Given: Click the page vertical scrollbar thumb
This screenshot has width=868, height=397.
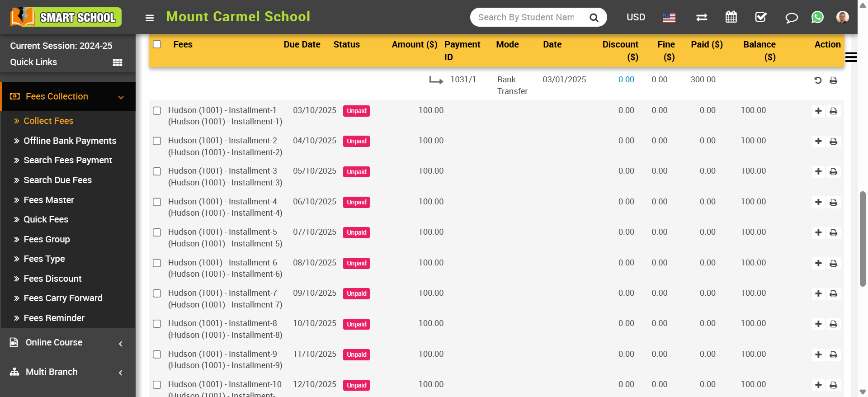Looking at the screenshot, I should click(x=863, y=239).
